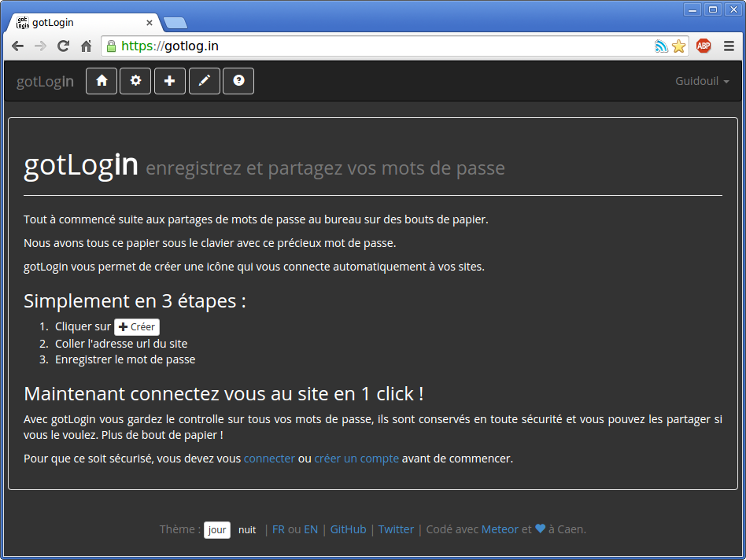Switch language to EN
This screenshot has width=746, height=560.
[311, 529]
